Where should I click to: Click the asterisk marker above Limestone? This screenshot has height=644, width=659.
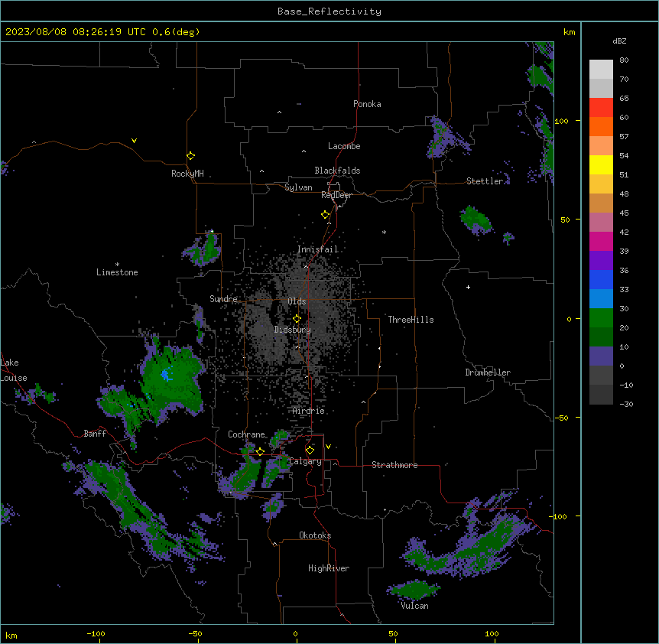117,265
